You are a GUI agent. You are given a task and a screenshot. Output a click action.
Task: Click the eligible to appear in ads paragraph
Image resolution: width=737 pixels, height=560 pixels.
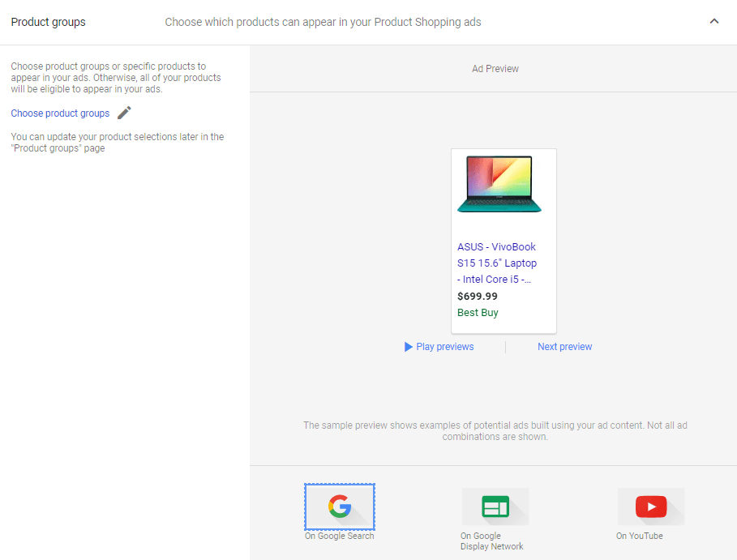click(x=116, y=78)
